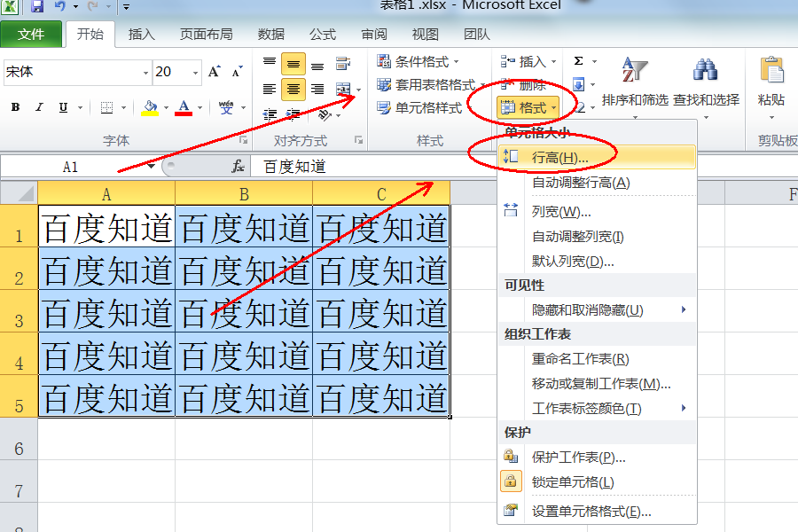Choose 行高(H)... menu item
Image resolution: width=798 pixels, height=532 pixels.
tap(597, 157)
